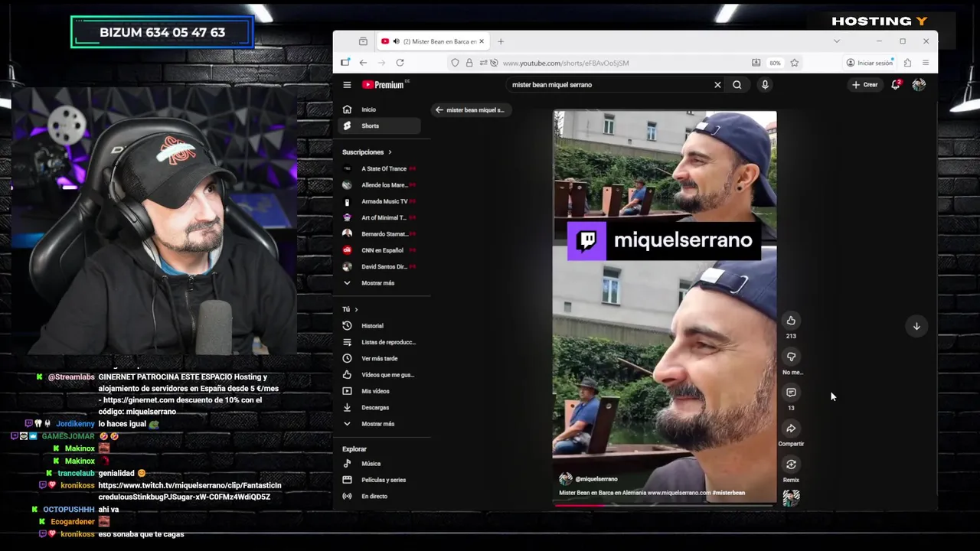
Task: Open kronikoss twitch clip link in chat
Action: pyautogui.click(x=190, y=491)
